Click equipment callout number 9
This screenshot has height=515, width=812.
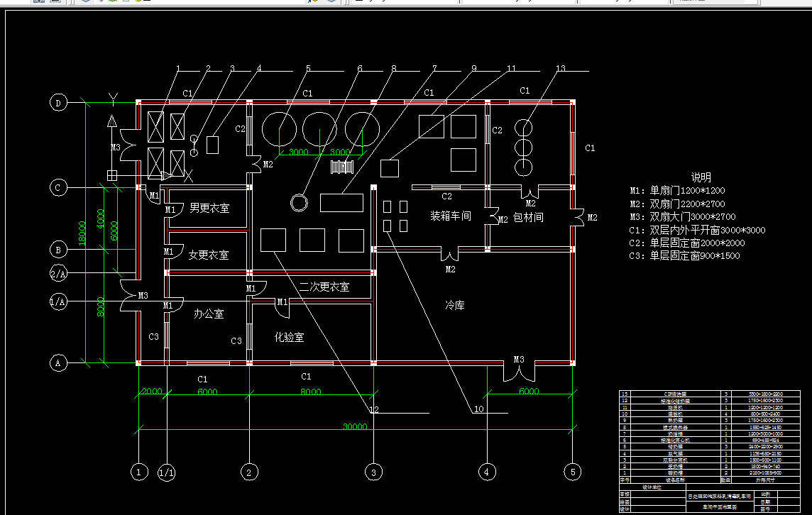[x=474, y=68]
